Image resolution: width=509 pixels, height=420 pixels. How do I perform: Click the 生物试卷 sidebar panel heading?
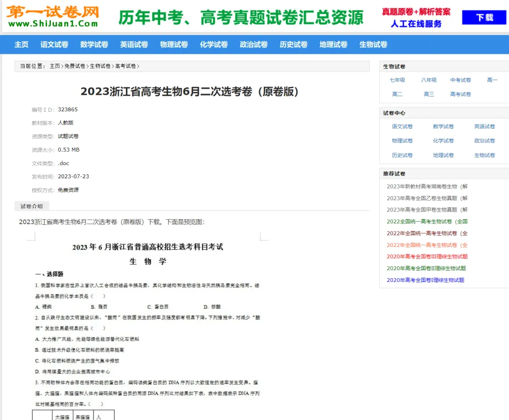[x=394, y=66]
